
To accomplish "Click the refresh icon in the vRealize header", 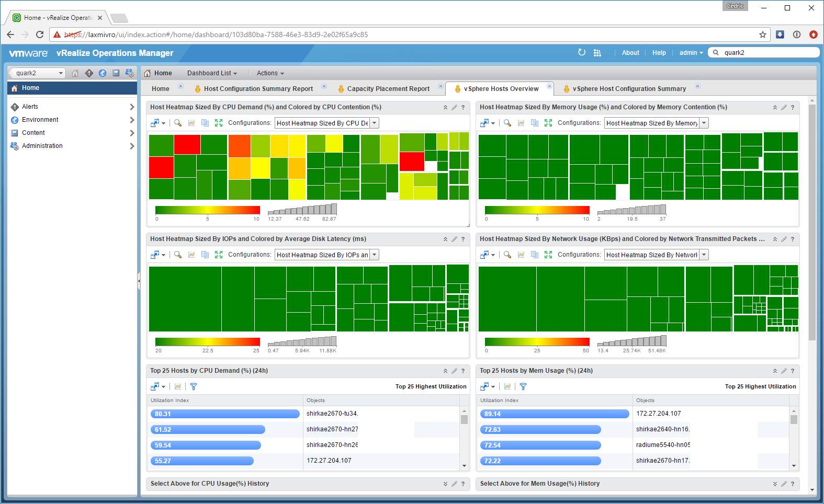I will [582, 52].
